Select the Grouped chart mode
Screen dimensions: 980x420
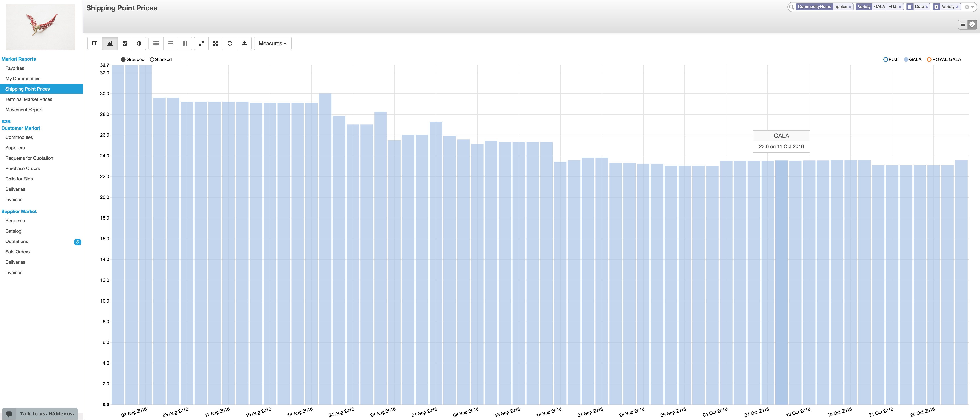[x=132, y=60]
